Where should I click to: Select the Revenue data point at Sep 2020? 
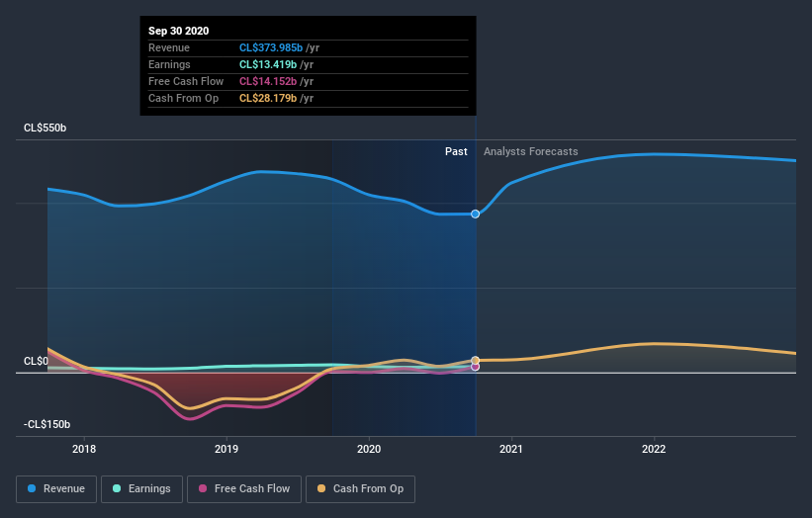pos(475,214)
